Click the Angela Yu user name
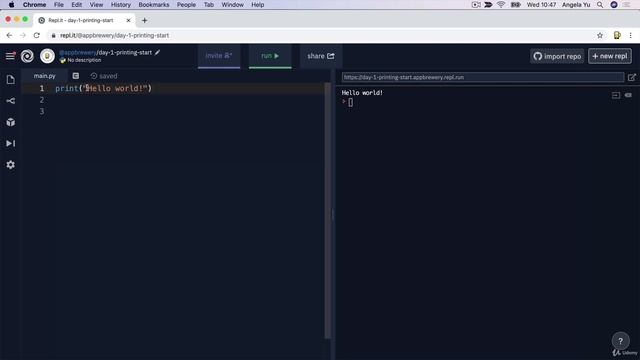 [576, 5]
